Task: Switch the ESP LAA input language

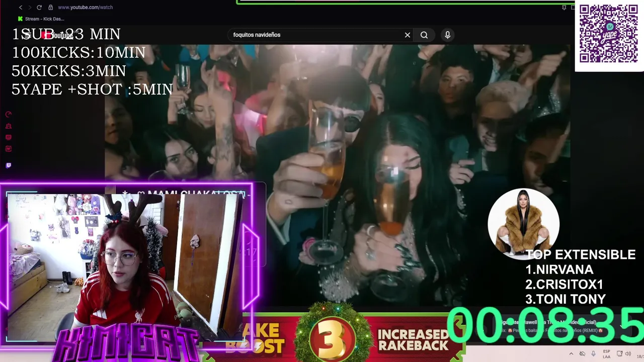Action: click(607, 353)
